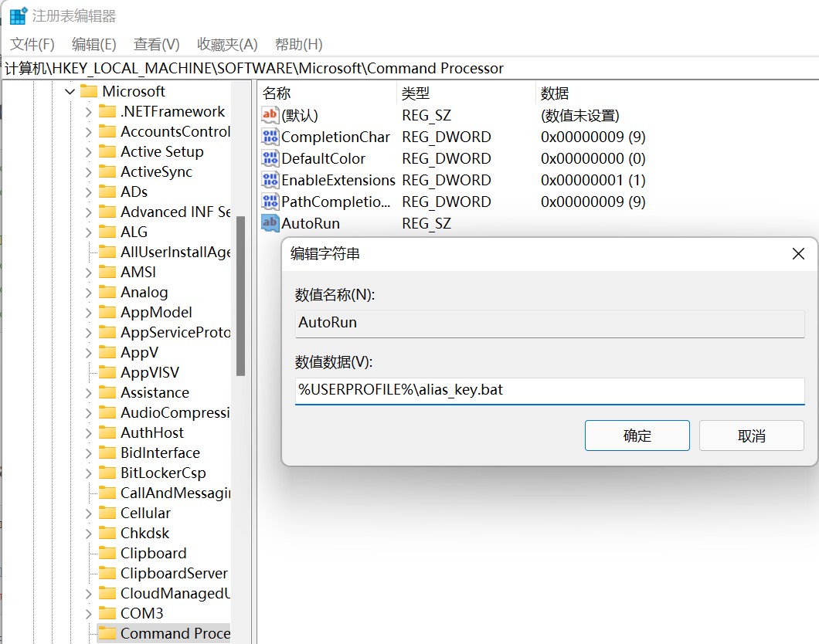Image resolution: width=819 pixels, height=644 pixels.
Task: Click the ActiveSync folder icon
Action: coord(107,171)
